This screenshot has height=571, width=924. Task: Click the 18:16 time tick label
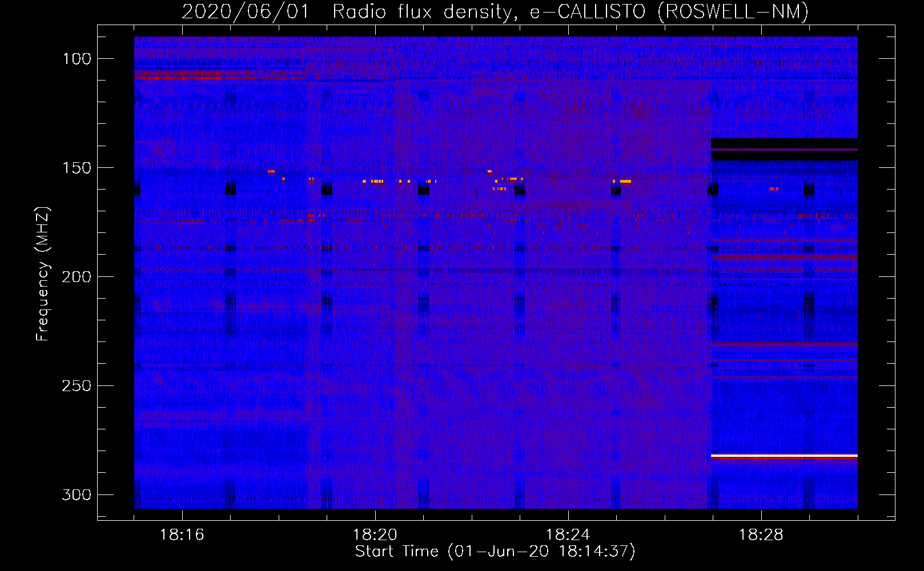pyautogui.click(x=182, y=535)
